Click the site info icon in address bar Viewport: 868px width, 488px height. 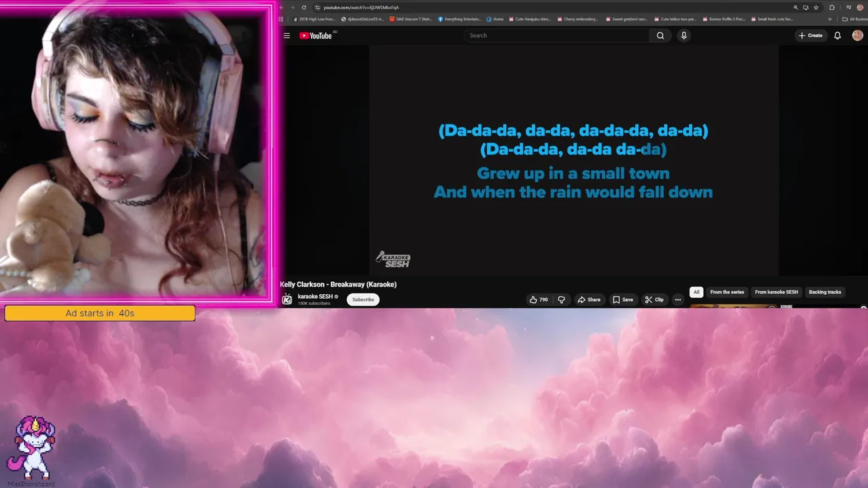317,7
